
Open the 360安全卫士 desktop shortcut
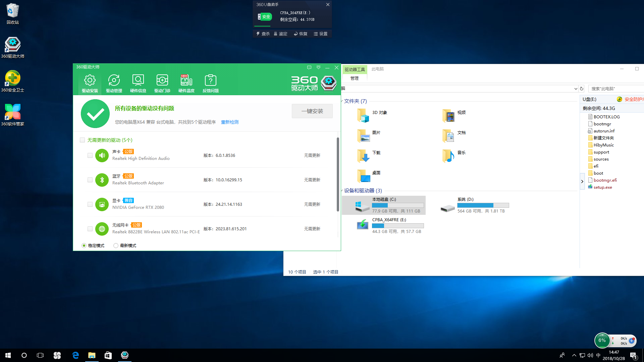[x=13, y=81]
